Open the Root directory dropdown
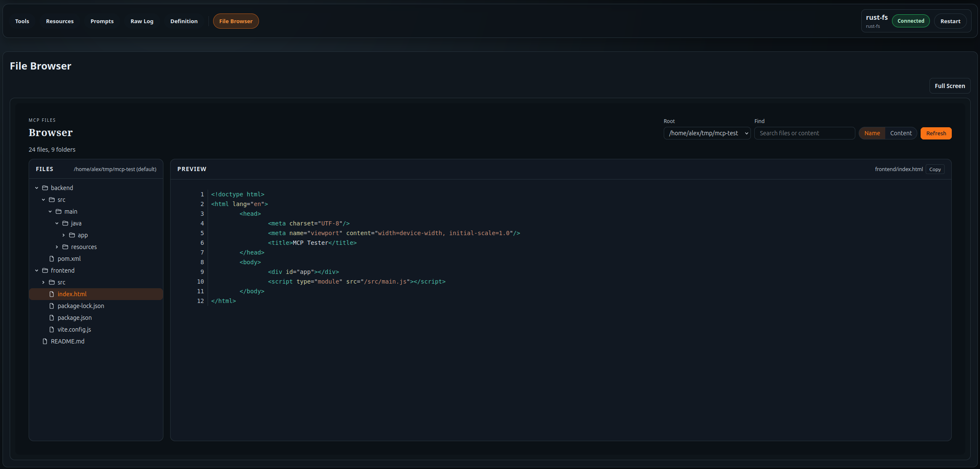 pyautogui.click(x=707, y=133)
